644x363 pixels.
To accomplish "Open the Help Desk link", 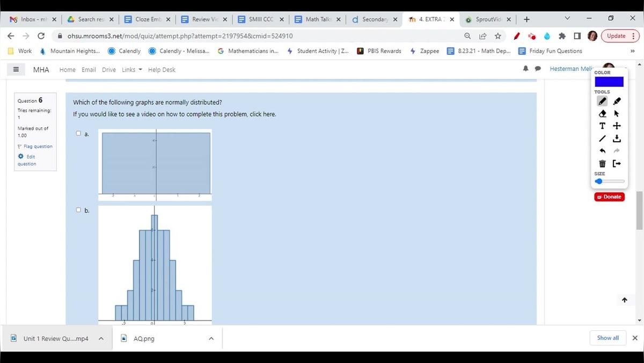I will [162, 70].
